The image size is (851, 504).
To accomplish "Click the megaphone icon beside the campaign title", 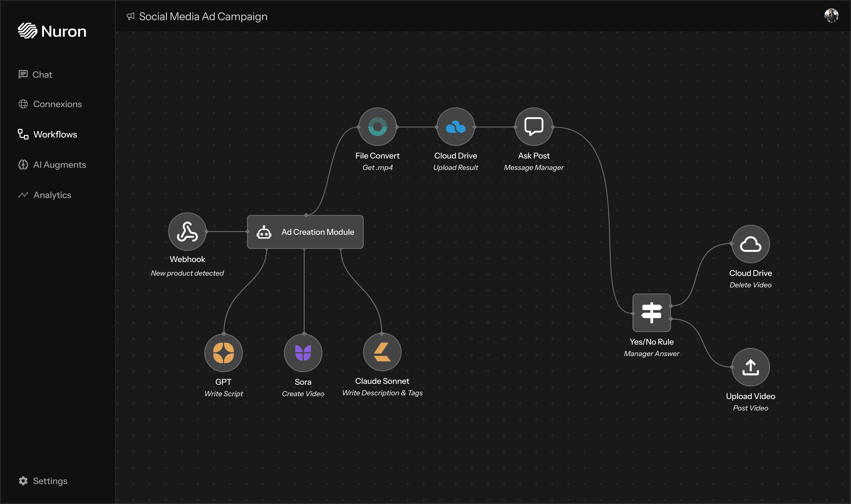I will click(x=130, y=16).
